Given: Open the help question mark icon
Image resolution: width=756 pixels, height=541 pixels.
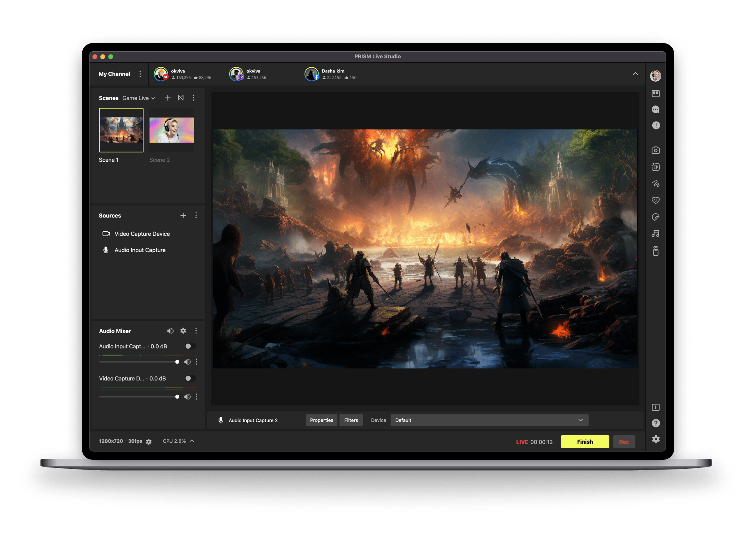Looking at the screenshot, I should coord(656,423).
